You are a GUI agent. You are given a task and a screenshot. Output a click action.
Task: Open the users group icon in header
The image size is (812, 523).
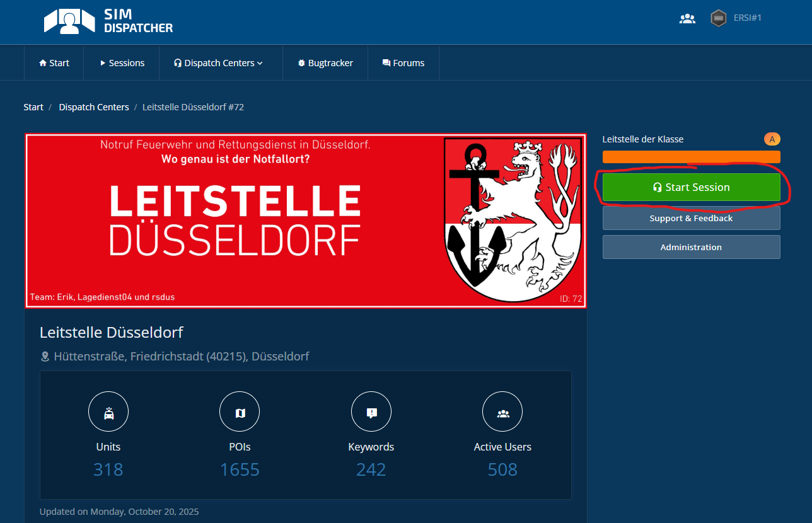[x=687, y=18]
